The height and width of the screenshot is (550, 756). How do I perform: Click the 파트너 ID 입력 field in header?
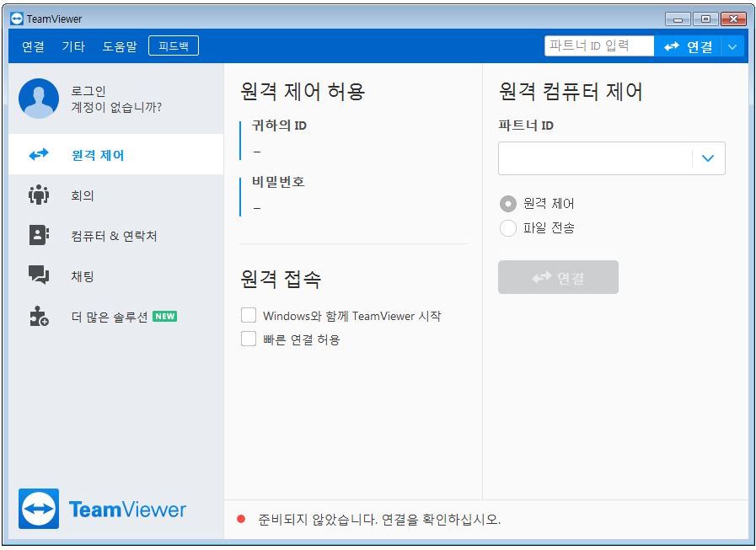(x=599, y=45)
